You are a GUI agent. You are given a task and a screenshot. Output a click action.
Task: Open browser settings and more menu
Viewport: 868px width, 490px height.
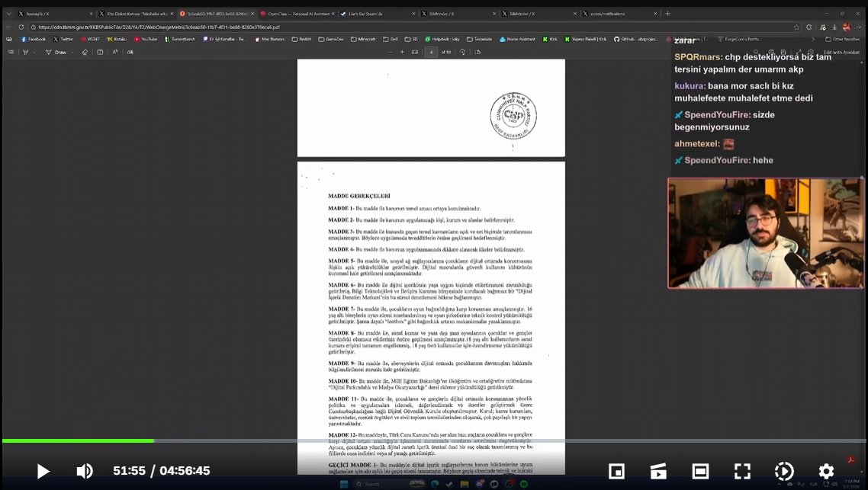(859, 27)
